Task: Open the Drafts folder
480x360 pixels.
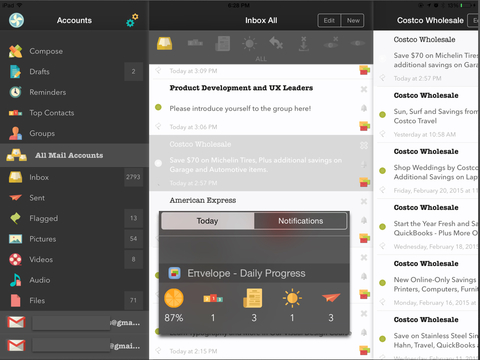Action: (x=74, y=72)
